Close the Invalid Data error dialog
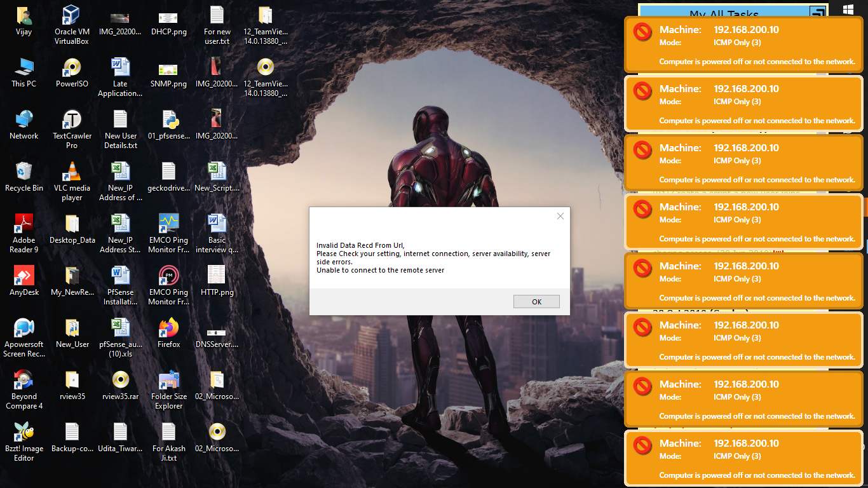The height and width of the screenshot is (488, 868). [x=560, y=216]
